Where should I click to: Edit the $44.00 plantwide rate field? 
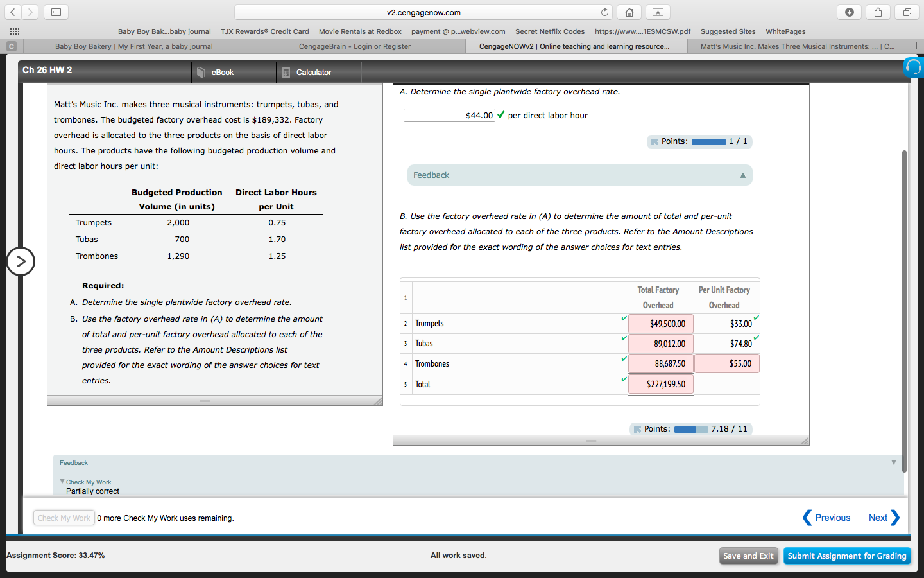[449, 116]
